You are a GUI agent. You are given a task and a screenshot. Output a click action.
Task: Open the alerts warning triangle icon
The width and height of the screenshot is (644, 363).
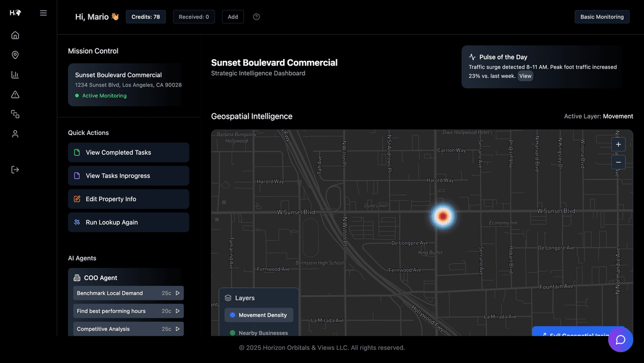click(x=15, y=94)
